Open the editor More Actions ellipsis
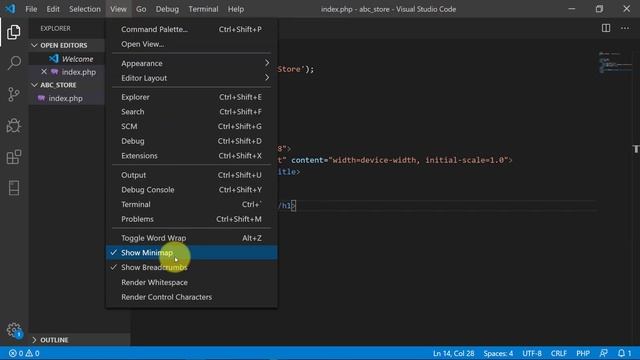Screen dimensions: 640x360 tap(625, 28)
